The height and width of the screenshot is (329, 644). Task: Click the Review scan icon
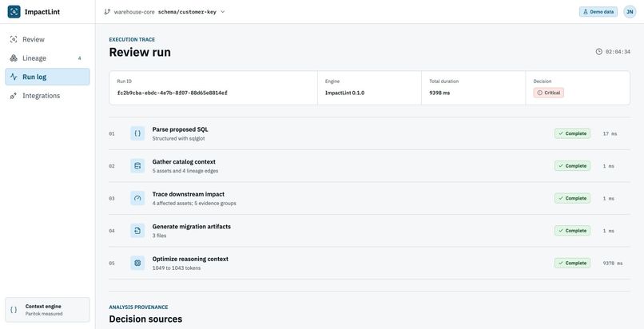pyautogui.click(x=14, y=39)
